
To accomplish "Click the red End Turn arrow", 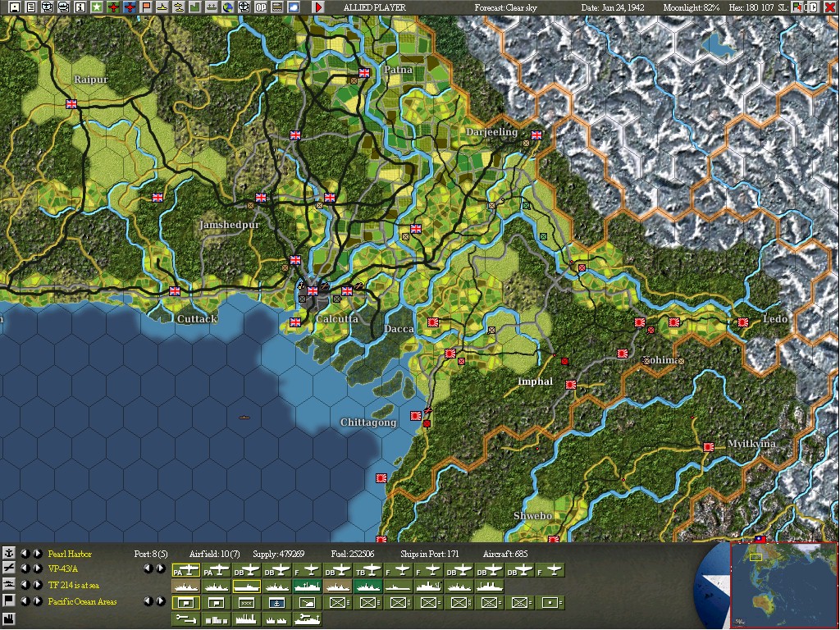I will (318, 7).
